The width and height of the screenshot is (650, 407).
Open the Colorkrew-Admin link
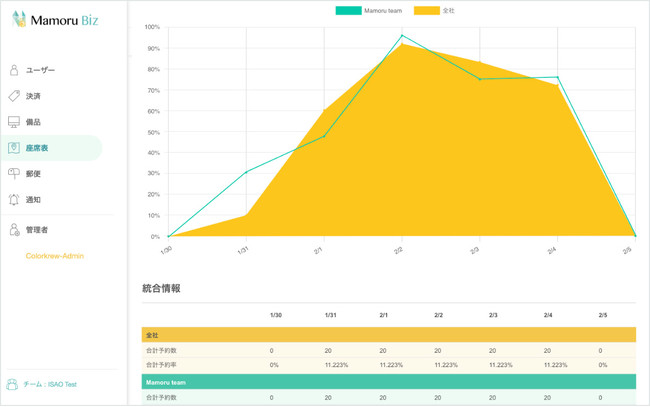click(55, 256)
